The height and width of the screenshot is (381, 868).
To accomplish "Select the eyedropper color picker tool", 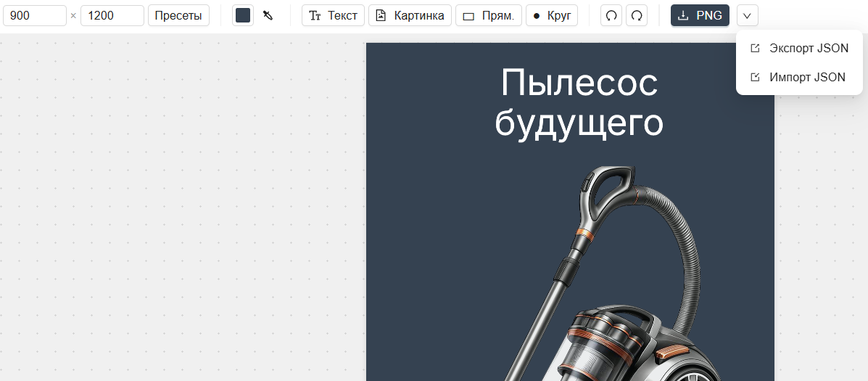I will coord(268,15).
